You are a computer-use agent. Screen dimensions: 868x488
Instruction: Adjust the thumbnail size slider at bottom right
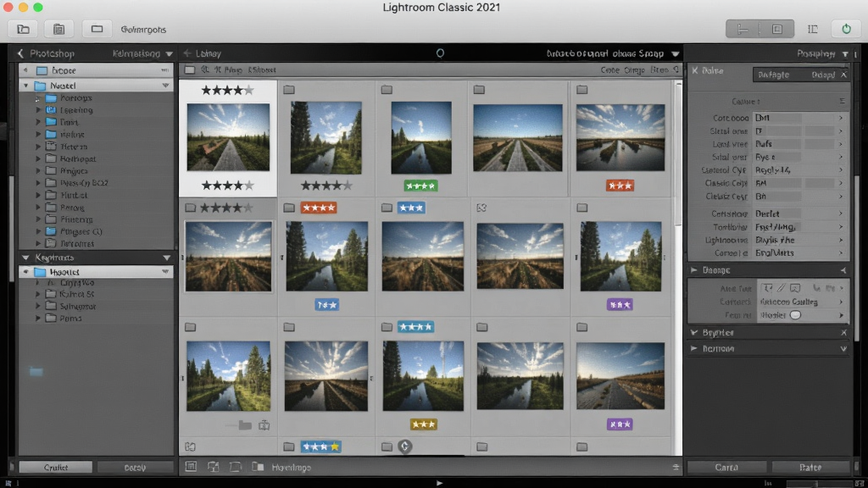[x=816, y=484]
